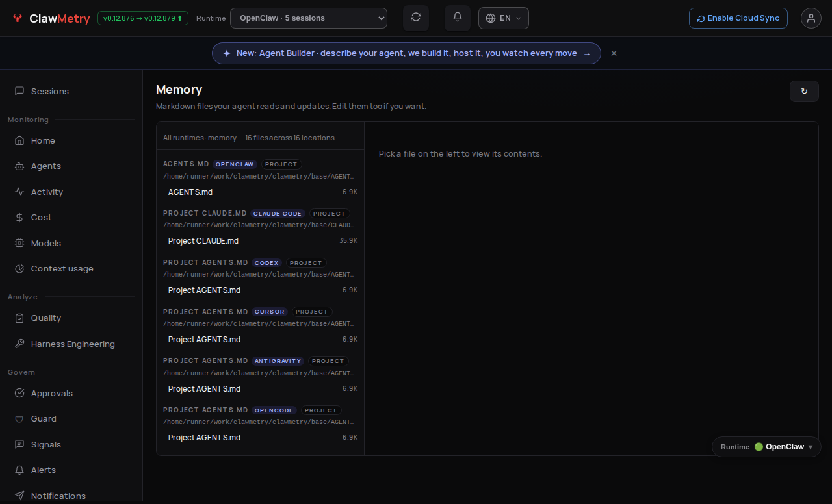This screenshot has height=504, width=832.
Task: Click the notifications bell icon
Action: 458,18
